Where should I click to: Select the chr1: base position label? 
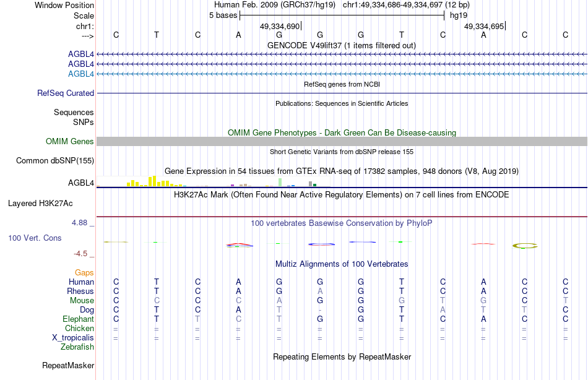point(85,26)
